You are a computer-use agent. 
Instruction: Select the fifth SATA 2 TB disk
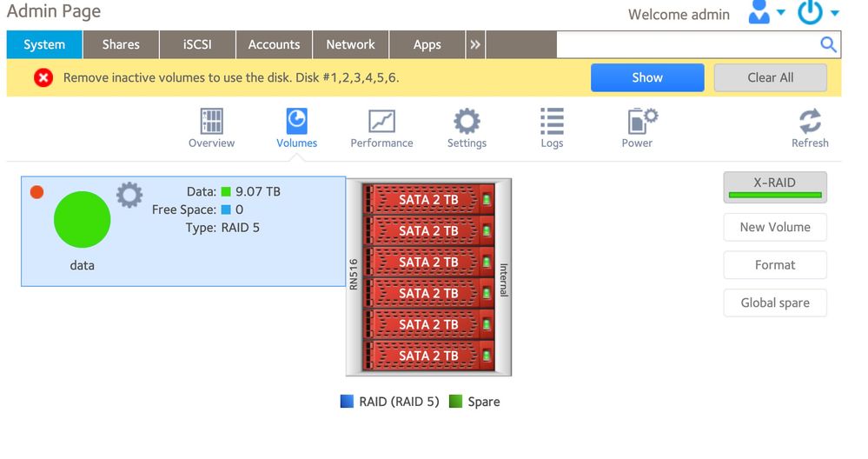(x=428, y=324)
